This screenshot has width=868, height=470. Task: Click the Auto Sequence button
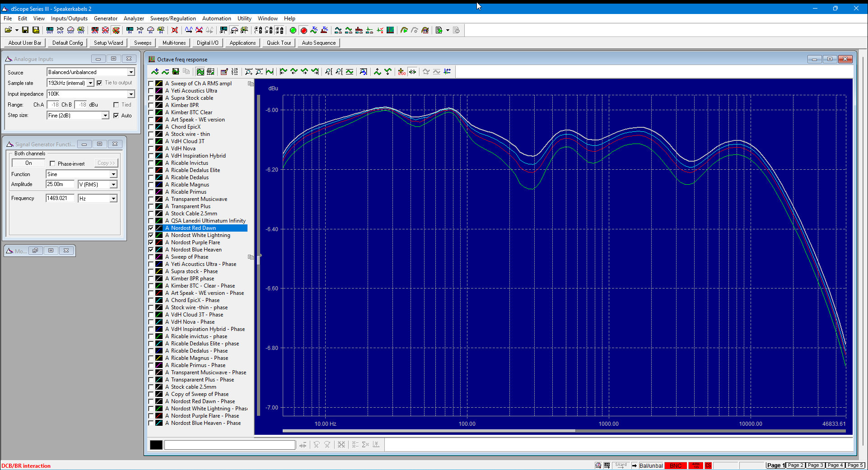[x=319, y=43]
